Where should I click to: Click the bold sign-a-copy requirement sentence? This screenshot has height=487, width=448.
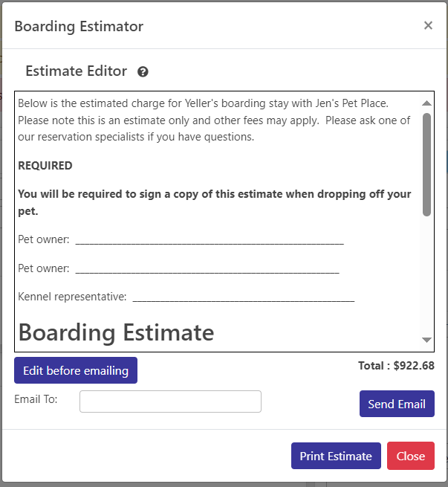215,202
